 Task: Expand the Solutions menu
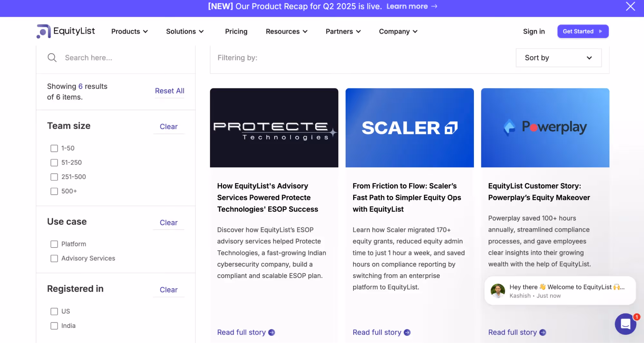(185, 31)
